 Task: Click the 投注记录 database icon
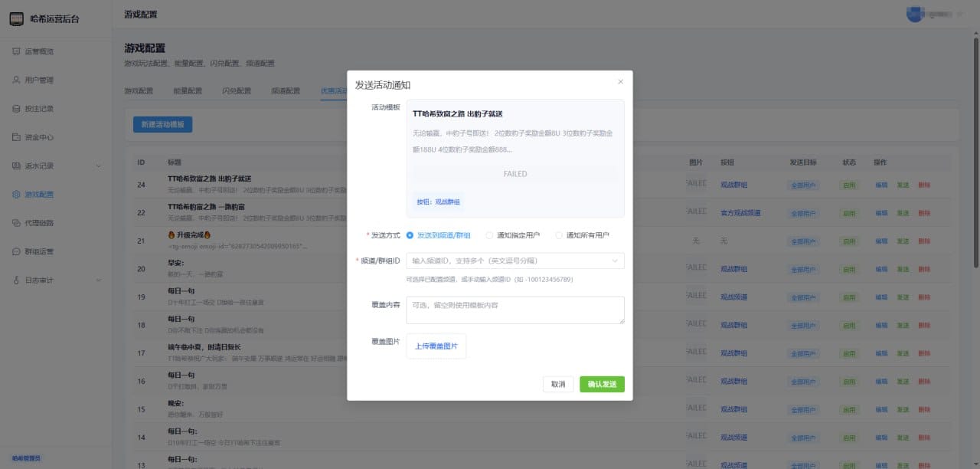17,109
